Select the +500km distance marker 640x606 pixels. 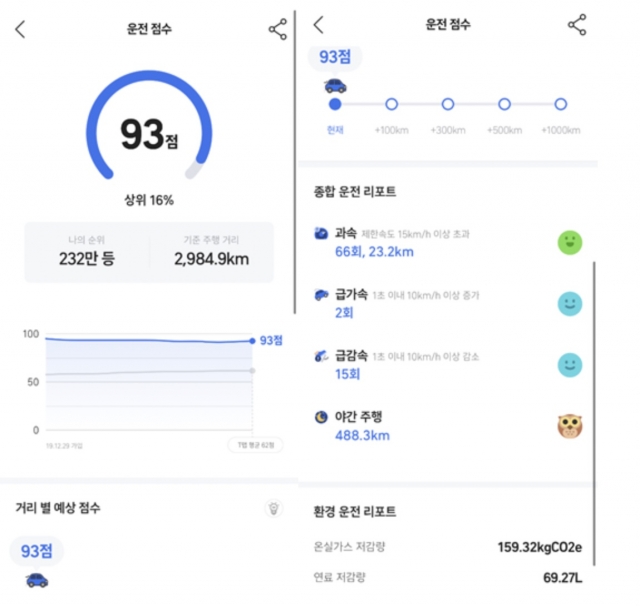504,104
